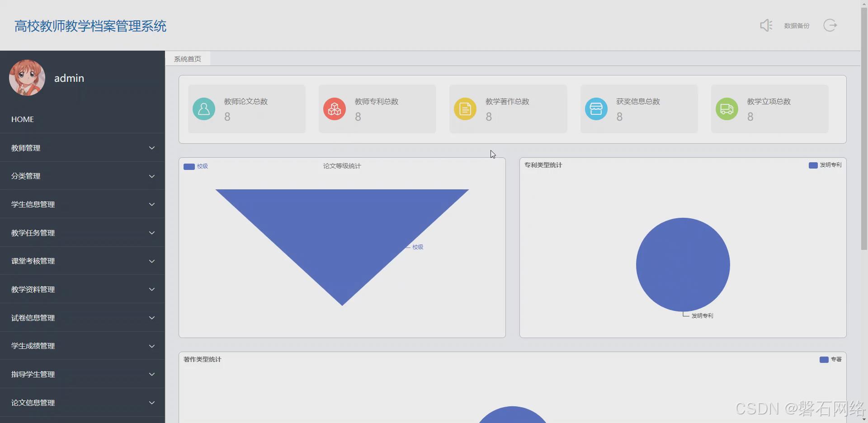
Task: Click the 高校教师教学档案管理系统 title link
Action: point(90,26)
